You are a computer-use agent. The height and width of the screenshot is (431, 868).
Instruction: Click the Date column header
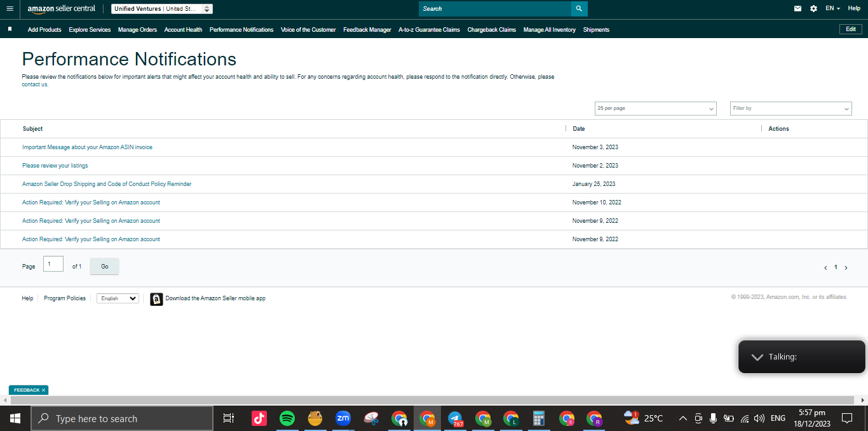pyautogui.click(x=579, y=129)
